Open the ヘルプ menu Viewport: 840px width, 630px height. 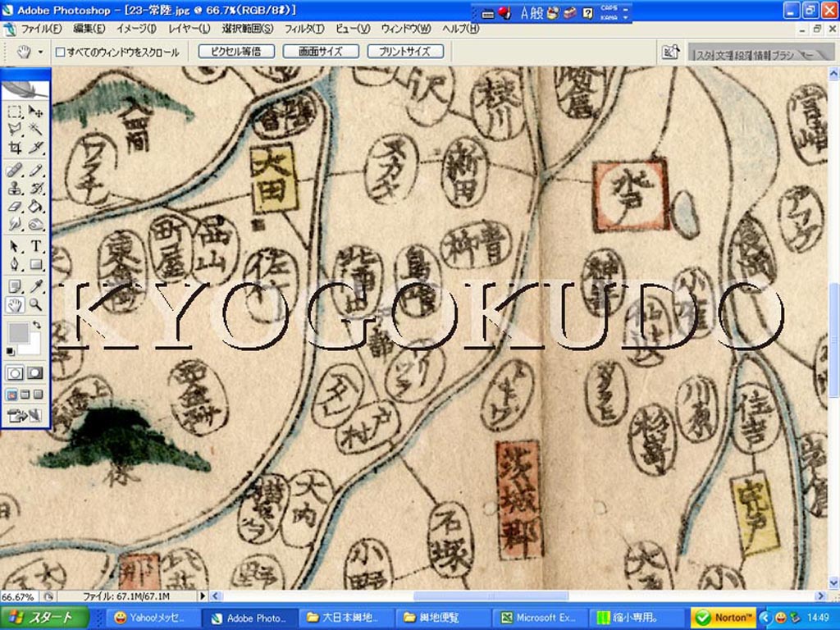460,29
